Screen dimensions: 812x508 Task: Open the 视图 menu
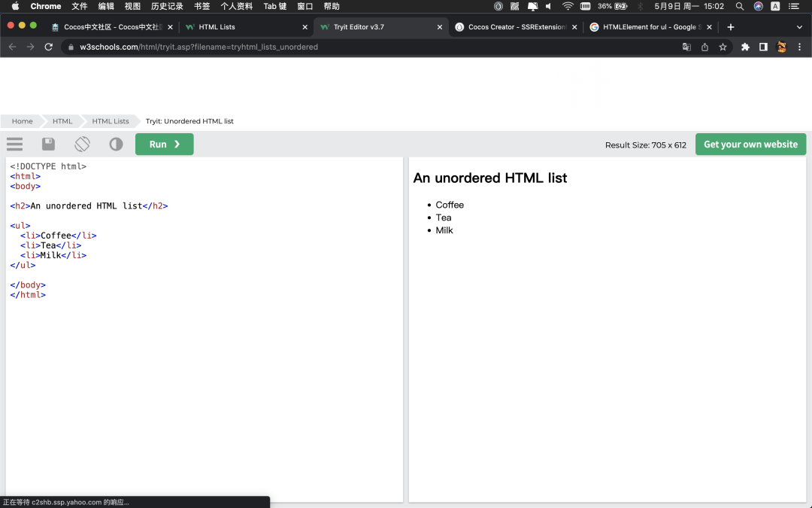tap(132, 6)
